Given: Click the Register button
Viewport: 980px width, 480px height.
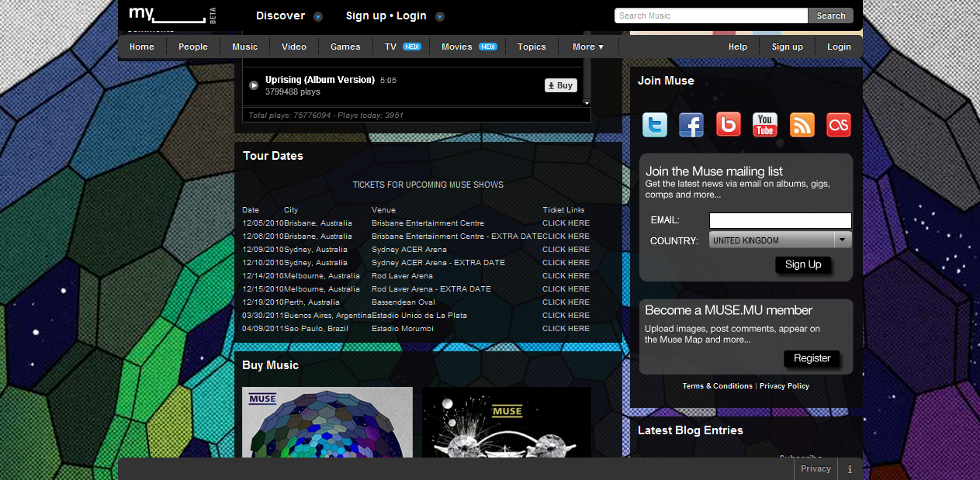Looking at the screenshot, I should [812, 358].
